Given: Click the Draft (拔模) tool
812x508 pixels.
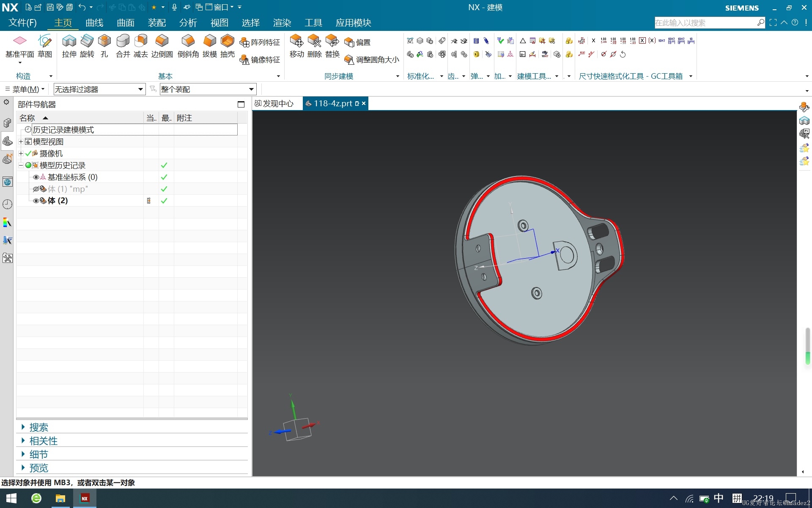Looking at the screenshot, I should pyautogui.click(x=210, y=46).
